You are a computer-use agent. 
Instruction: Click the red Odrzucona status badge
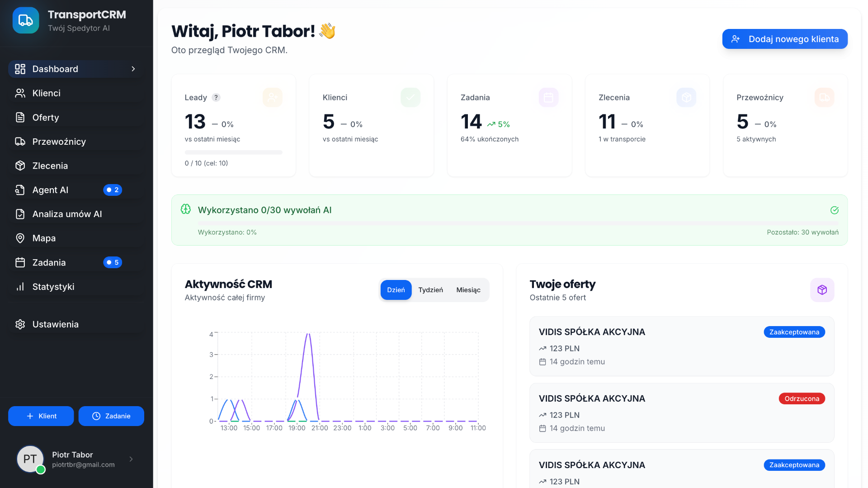pos(802,398)
